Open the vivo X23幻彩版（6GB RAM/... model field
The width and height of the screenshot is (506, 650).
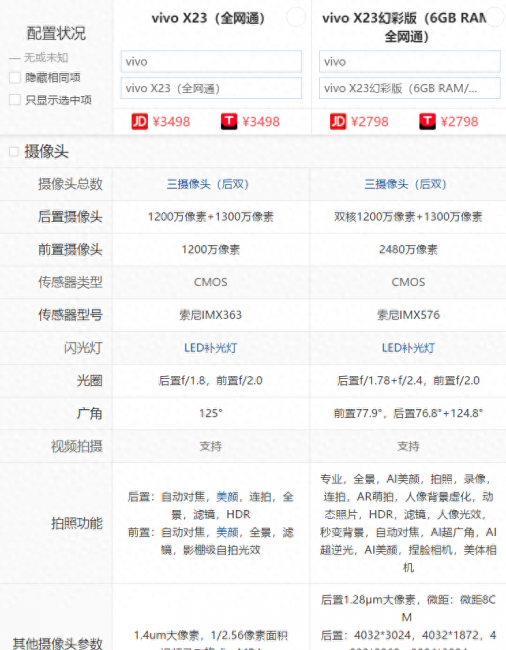click(409, 88)
